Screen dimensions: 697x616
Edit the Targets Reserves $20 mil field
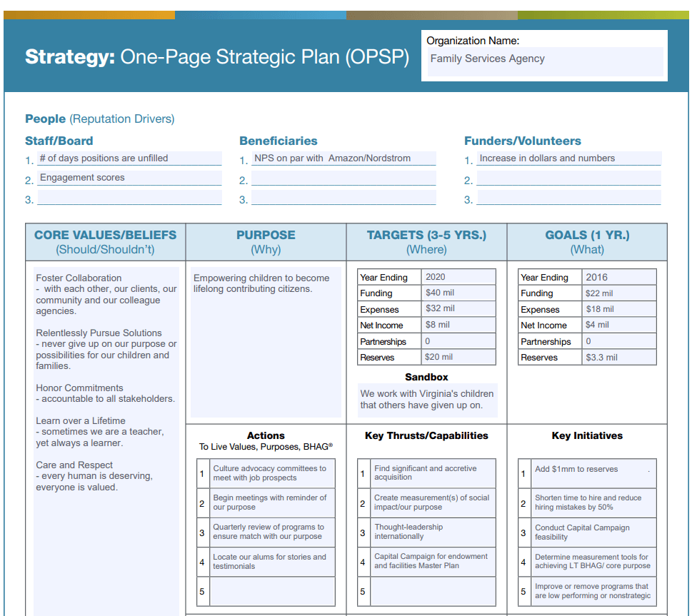point(459,357)
